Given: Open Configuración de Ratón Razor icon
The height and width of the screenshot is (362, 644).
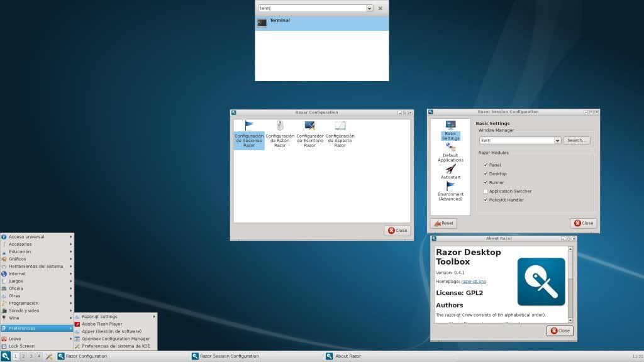Looking at the screenshot, I should coord(280,126).
